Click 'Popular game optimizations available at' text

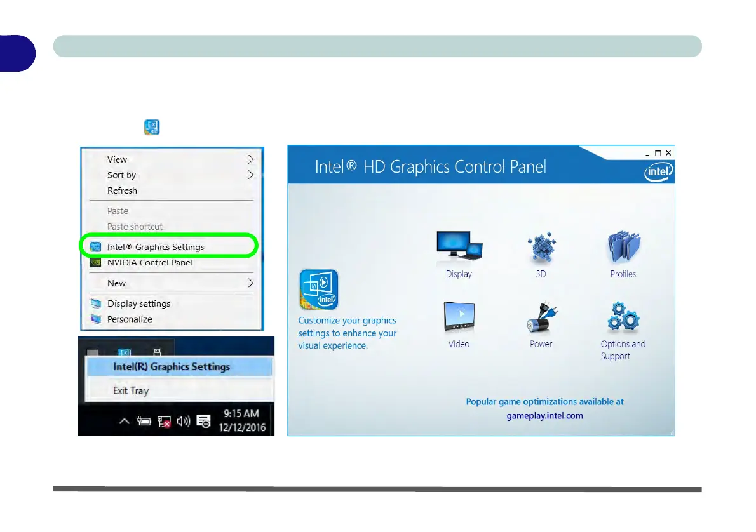coord(545,401)
